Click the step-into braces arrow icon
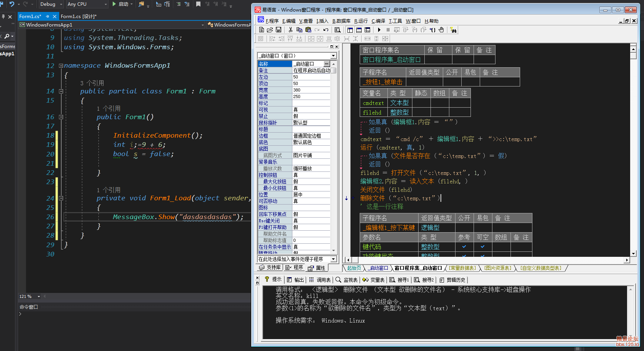 click(x=432, y=30)
